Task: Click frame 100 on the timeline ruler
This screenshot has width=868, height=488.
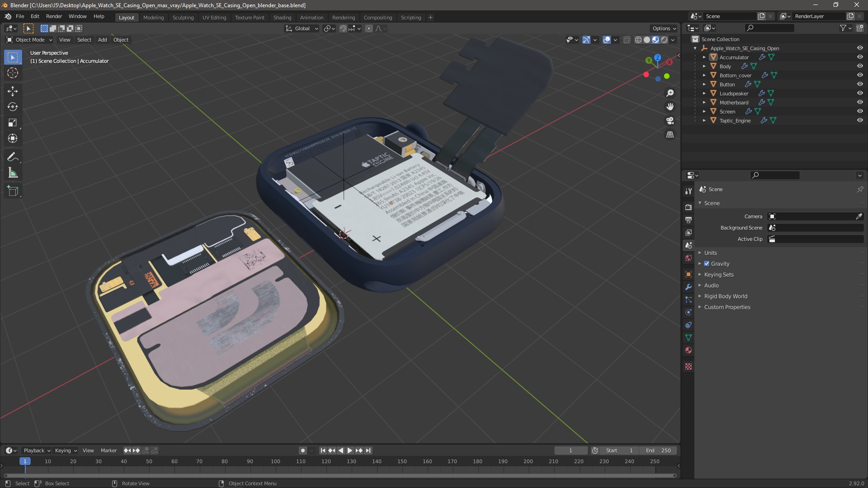Action: (275, 461)
